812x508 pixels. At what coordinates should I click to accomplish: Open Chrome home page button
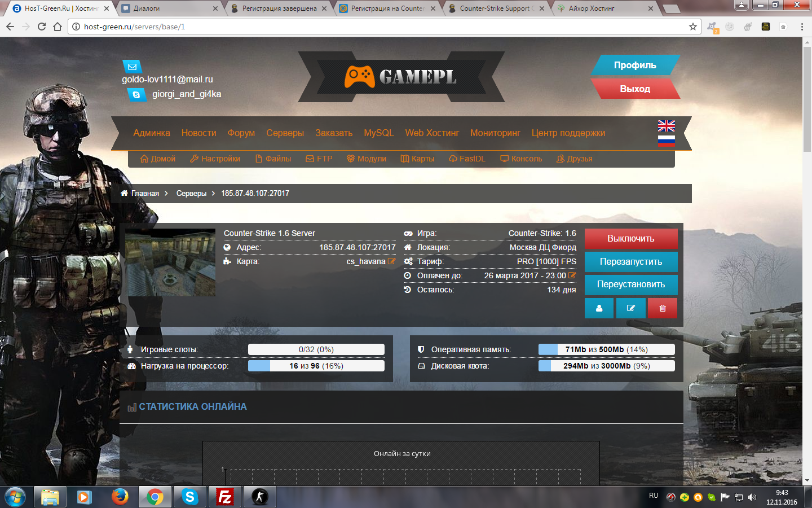click(58, 27)
